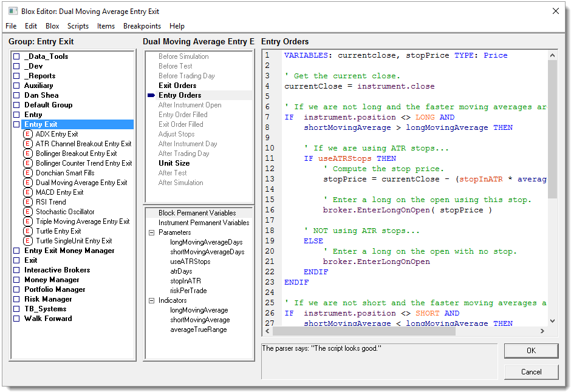Collapse the Parameters tree node
The height and width of the screenshot is (392, 571).
[x=151, y=232]
